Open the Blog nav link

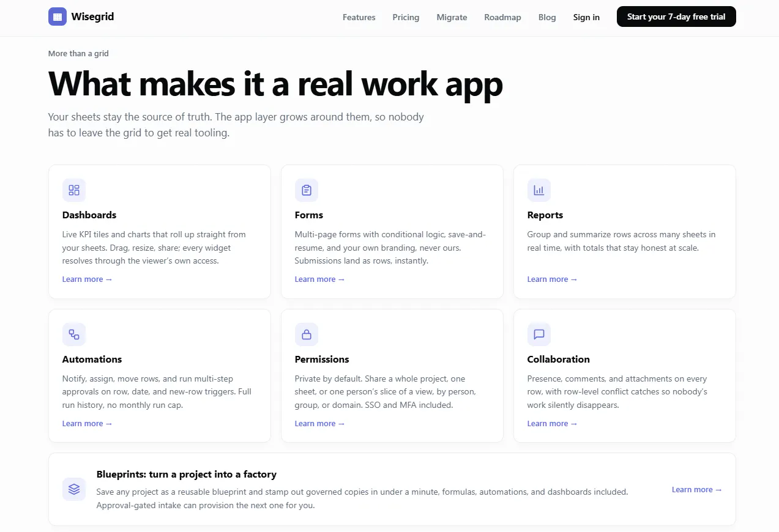(x=547, y=17)
